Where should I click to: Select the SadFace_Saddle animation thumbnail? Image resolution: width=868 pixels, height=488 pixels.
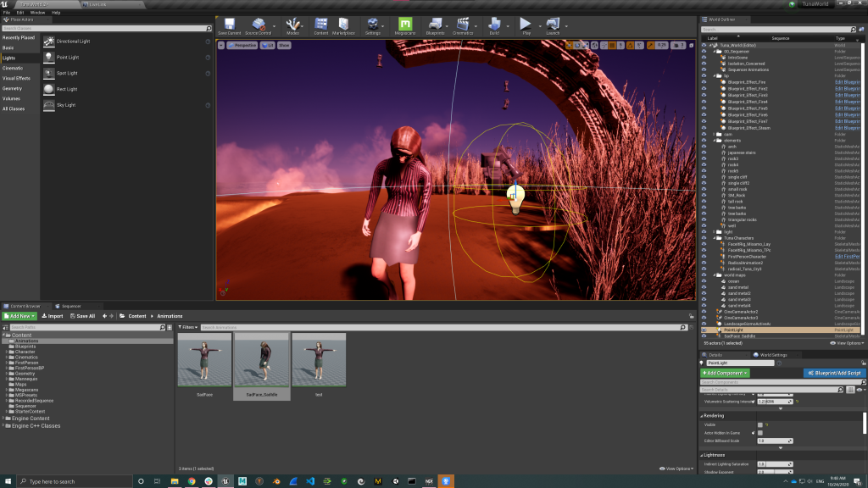coord(261,362)
